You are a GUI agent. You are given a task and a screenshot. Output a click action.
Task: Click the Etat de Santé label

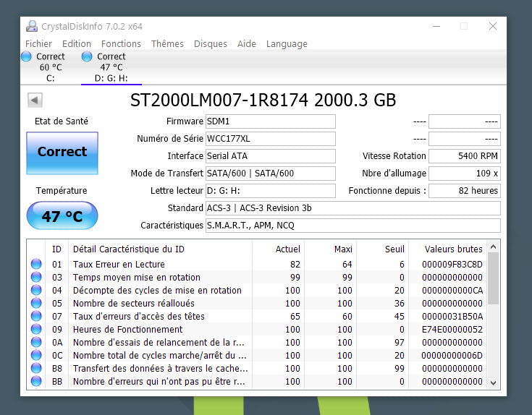[62, 121]
